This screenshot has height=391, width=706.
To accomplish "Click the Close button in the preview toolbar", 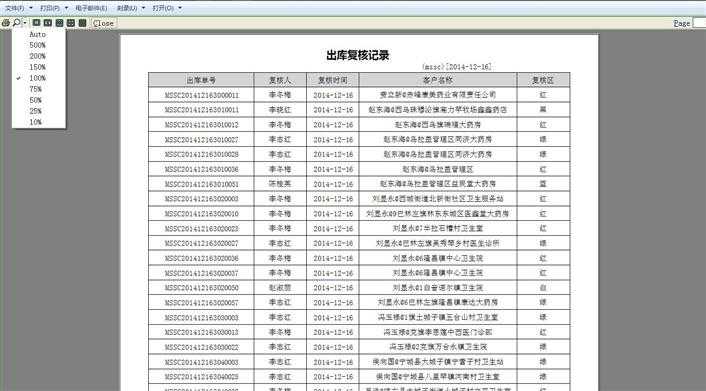I will 103,23.
